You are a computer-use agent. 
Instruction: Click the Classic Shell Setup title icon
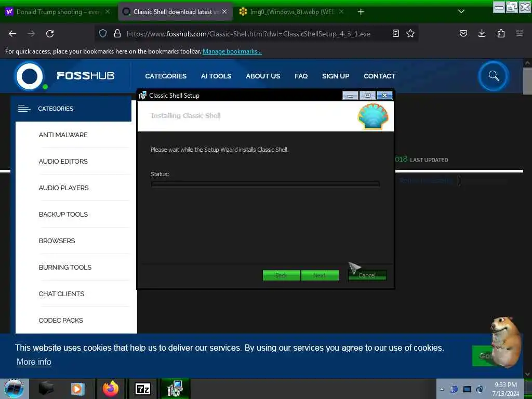tap(142, 96)
